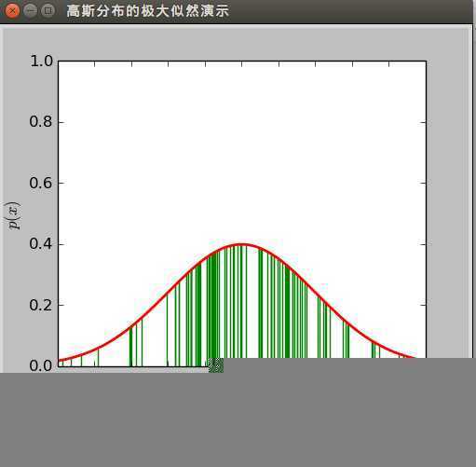Click the 1.0 y-axis tick label

pos(41,62)
